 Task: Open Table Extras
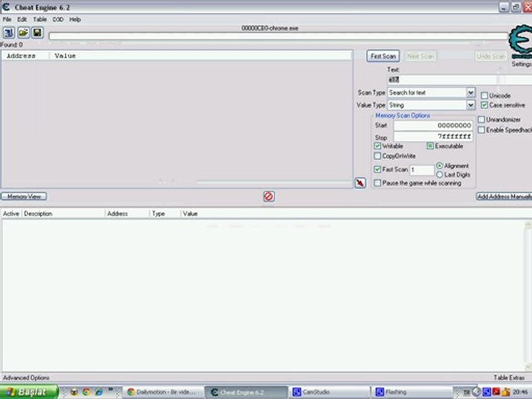(x=509, y=377)
